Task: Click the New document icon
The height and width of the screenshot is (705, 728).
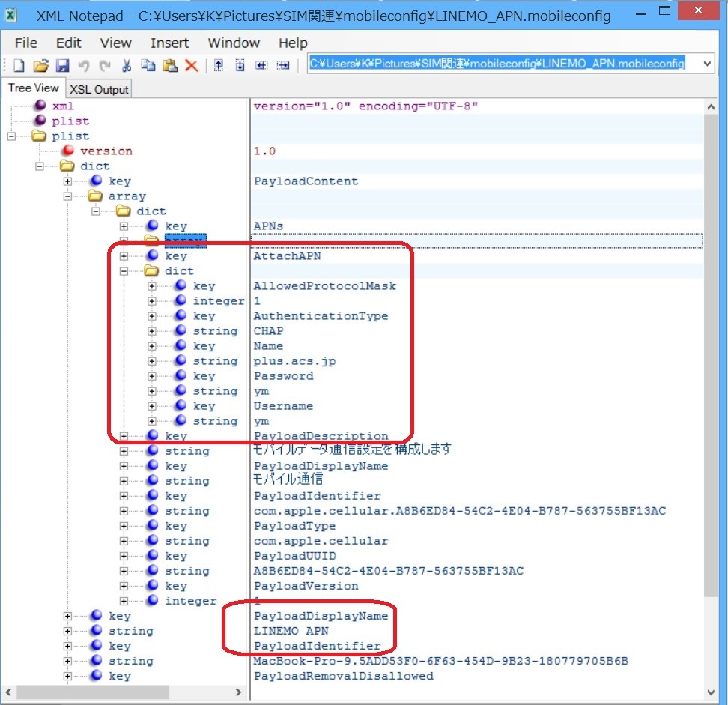Action: pyautogui.click(x=19, y=66)
